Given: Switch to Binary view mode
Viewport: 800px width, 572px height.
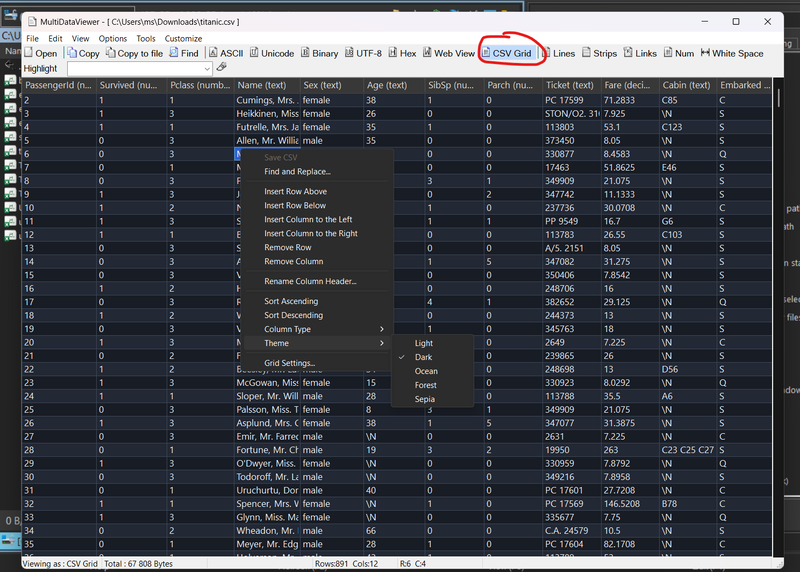Looking at the screenshot, I should click(x=319, y=53).
